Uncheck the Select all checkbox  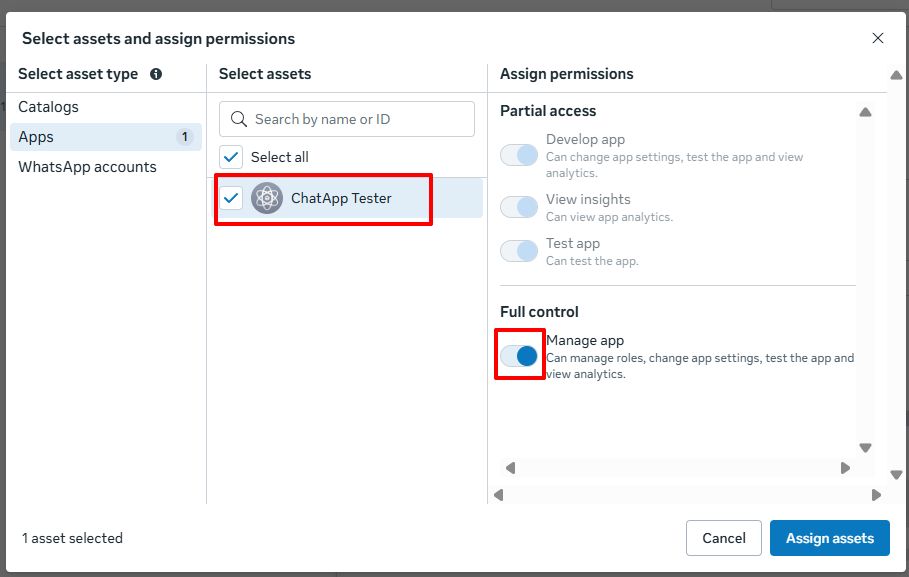coord(231,157)
